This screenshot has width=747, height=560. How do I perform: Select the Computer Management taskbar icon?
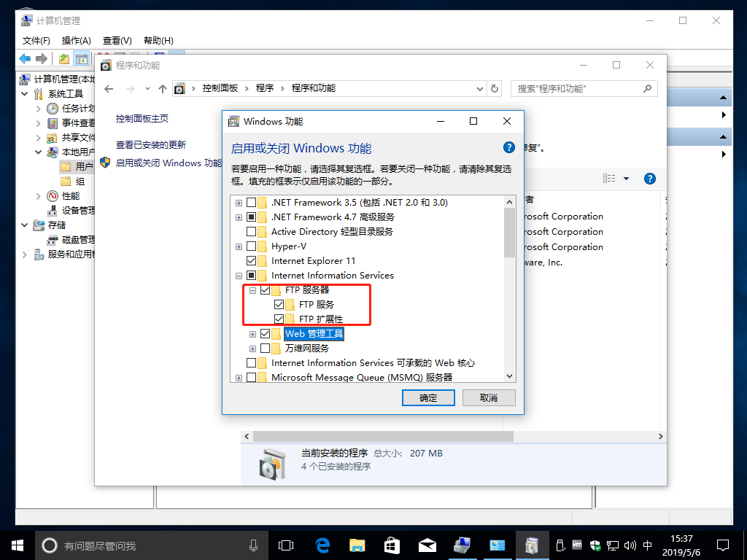(x=462, y=545)
